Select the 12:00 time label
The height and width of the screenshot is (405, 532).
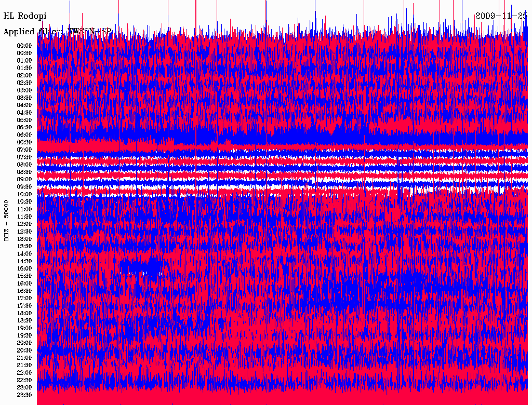coord(24,224)
